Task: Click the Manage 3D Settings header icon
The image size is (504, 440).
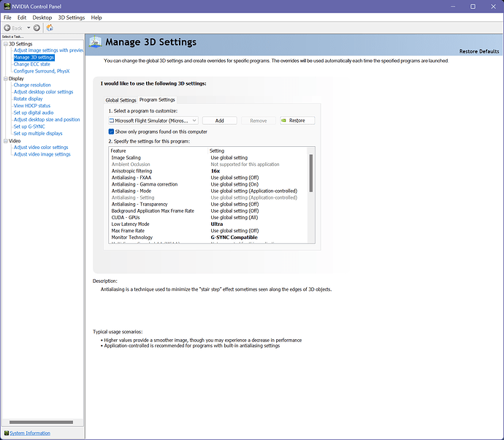Action: [95, 43]
